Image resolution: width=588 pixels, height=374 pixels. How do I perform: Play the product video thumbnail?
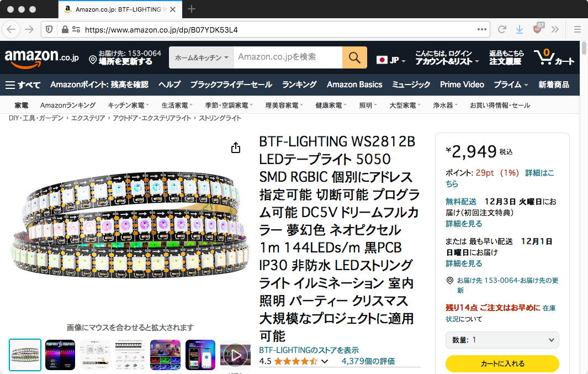coord(235,355)
